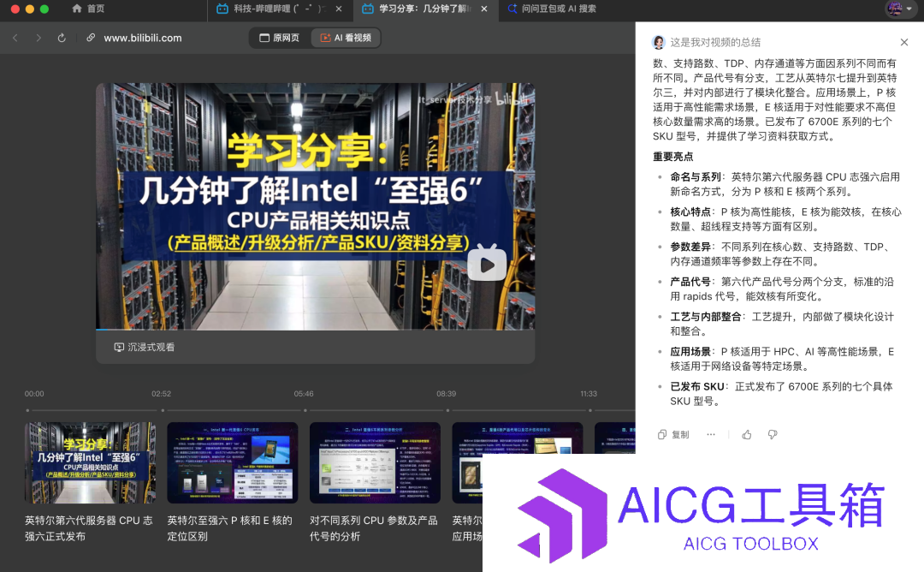Open the 首页 home tab
The width and height of the screenshot is (924, 572).
(x=88, y=9)
